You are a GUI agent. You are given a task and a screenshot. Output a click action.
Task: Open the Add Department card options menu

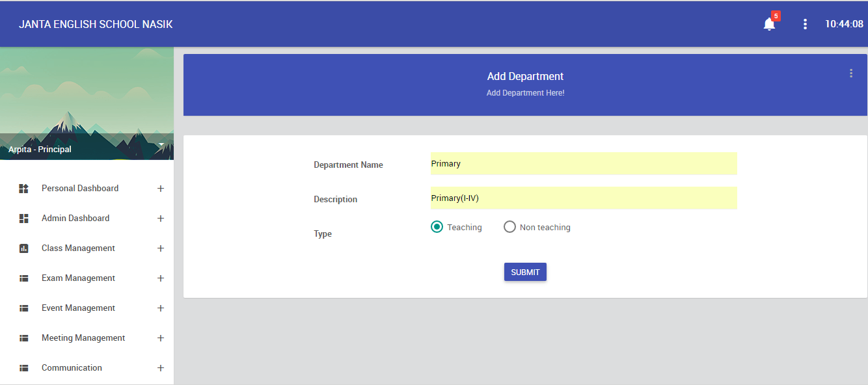click(x=850, y=73)
